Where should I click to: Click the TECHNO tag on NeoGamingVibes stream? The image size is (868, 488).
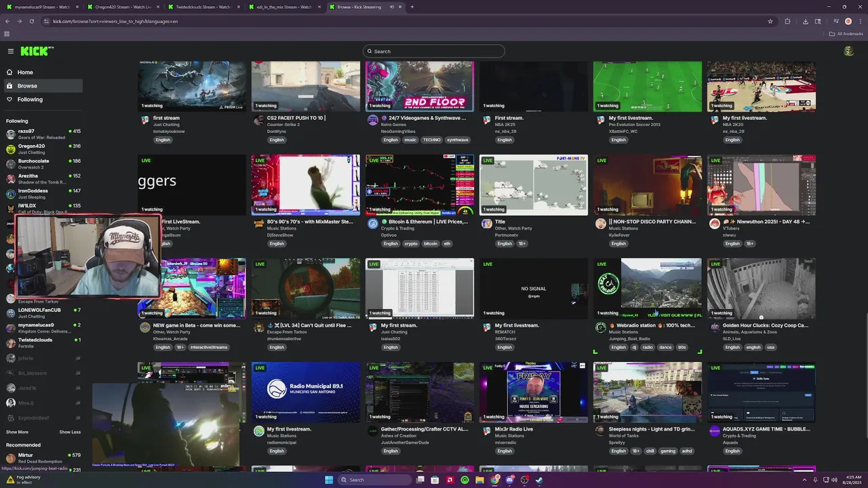pos(431,140)
